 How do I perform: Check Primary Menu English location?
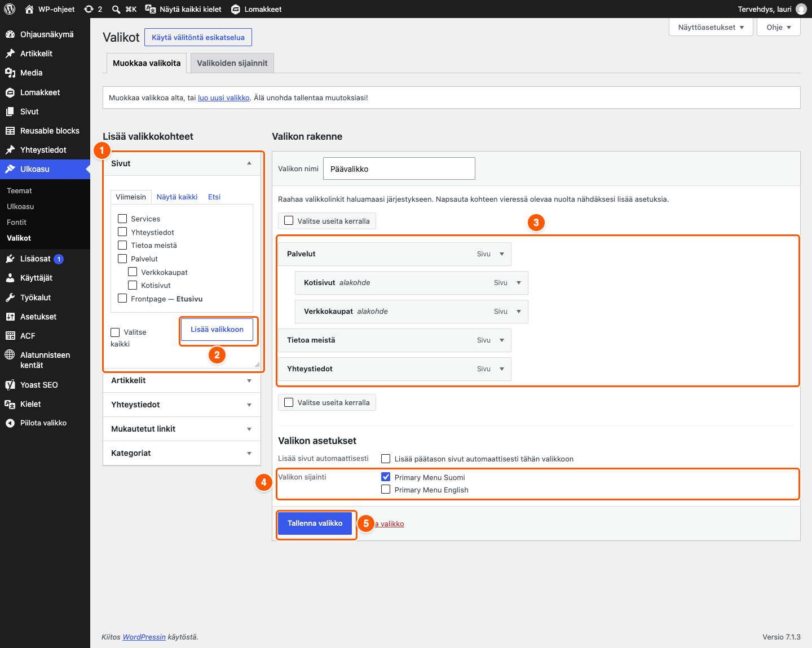coord(386,489)
